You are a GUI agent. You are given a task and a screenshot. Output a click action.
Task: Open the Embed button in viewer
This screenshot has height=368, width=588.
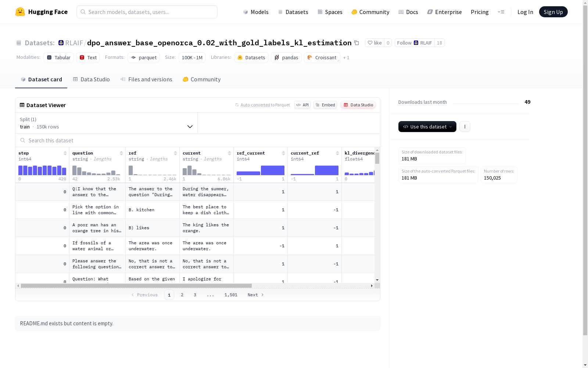(325, 105)
